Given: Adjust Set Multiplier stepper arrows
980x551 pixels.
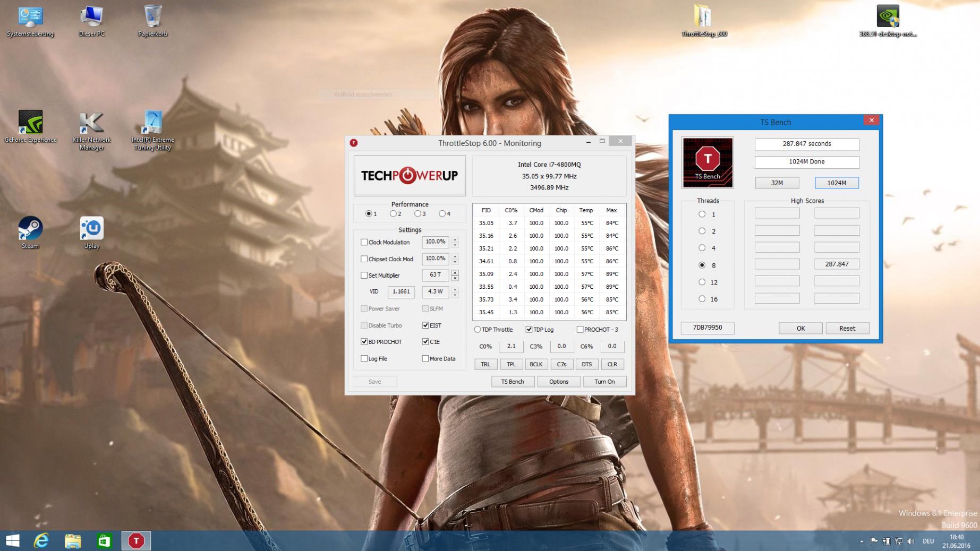Looking at the screenshot, I should coord(455,275).
